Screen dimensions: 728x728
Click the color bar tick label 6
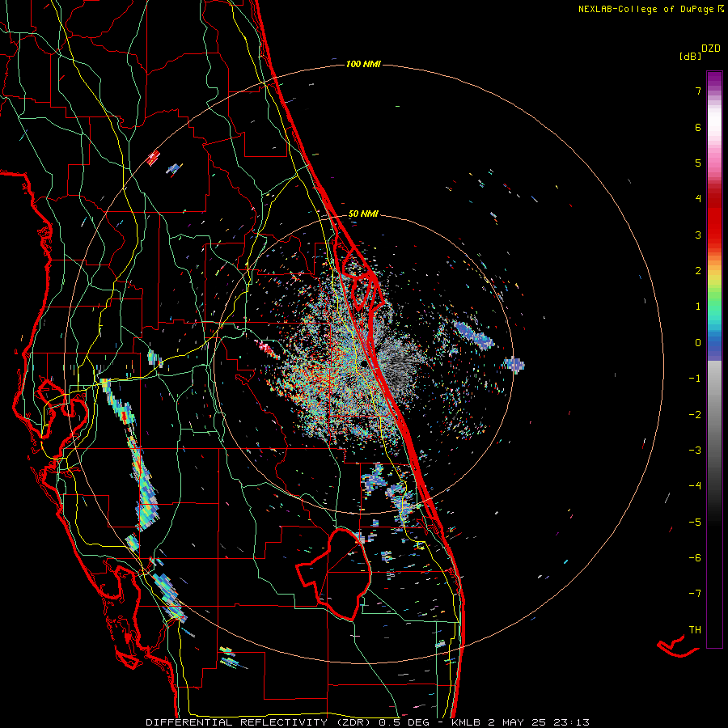click(x=698, y=127)
